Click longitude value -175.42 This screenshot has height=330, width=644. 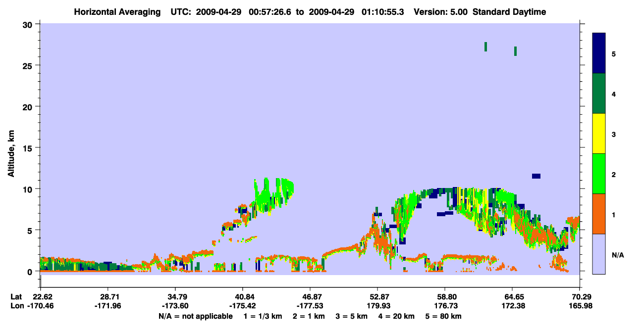(242, 306)
